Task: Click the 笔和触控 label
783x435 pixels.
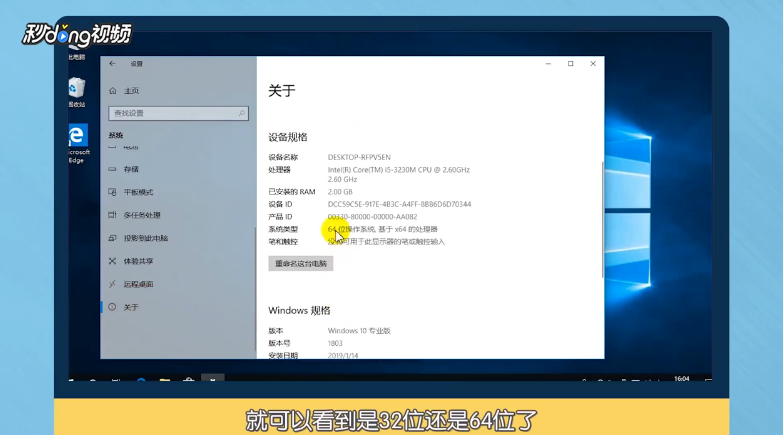Action: (283, 242)
